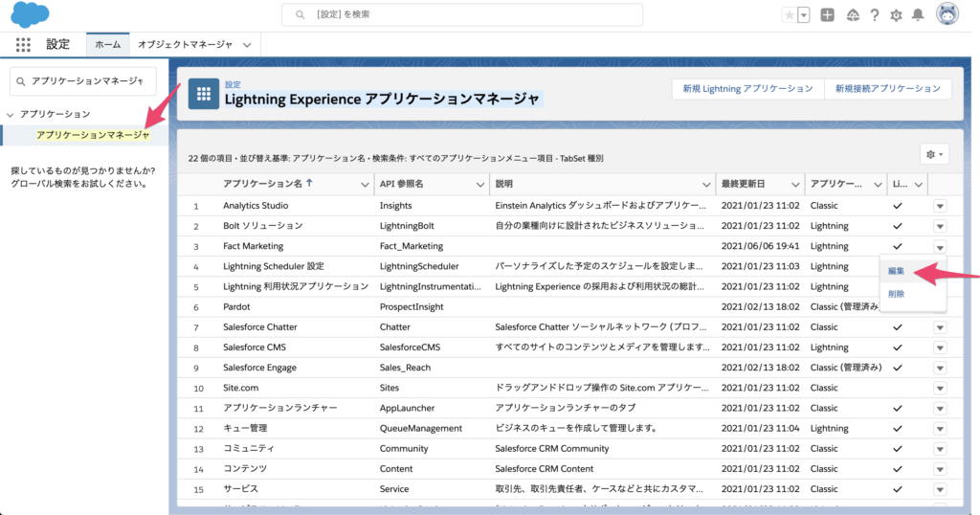
Task: Open the Trailhead guidance icon
Action: (853, 15)
